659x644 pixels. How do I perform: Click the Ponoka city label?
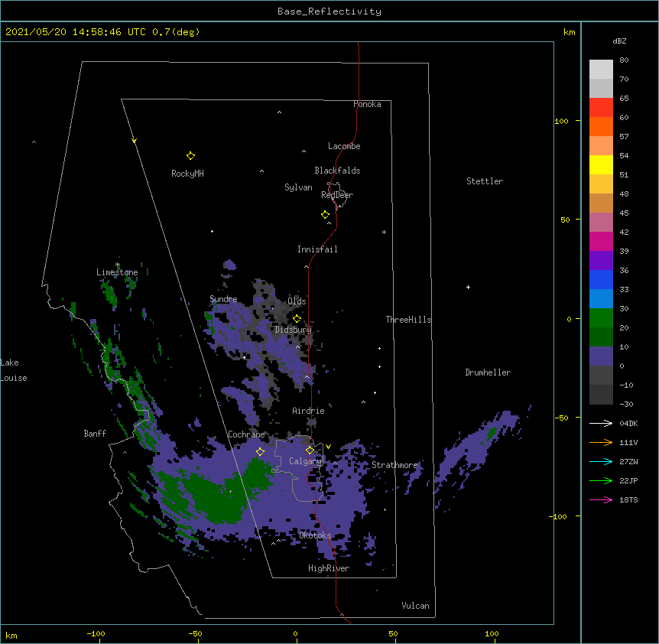click(x=367, y=104)
